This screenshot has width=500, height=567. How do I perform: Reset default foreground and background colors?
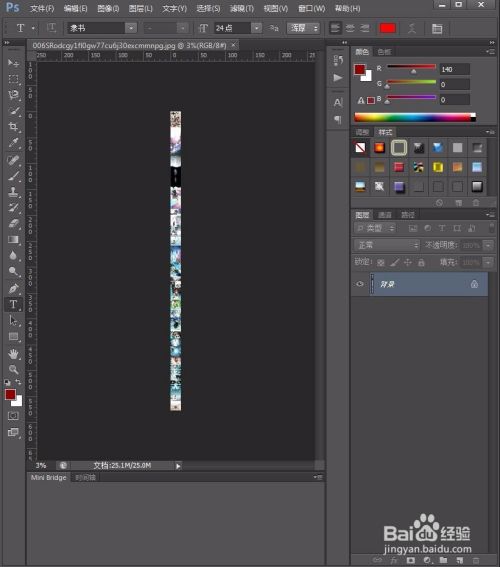tap(7, 382)
